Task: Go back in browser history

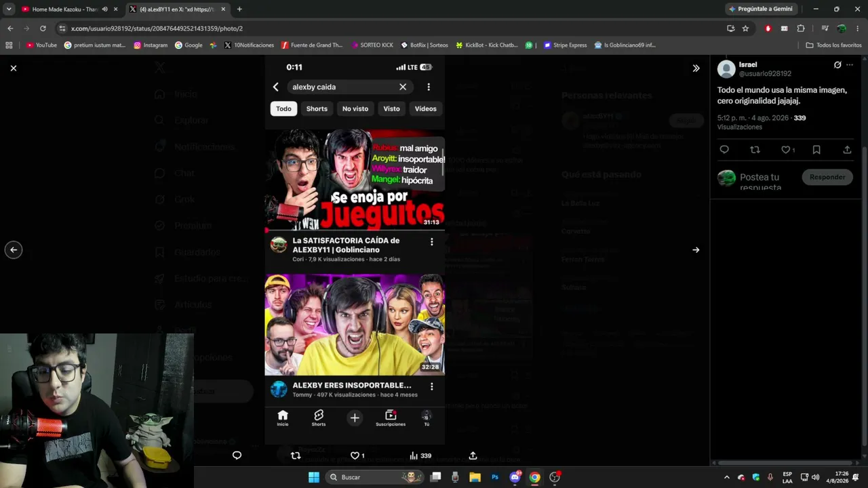Action: (10, 28)
